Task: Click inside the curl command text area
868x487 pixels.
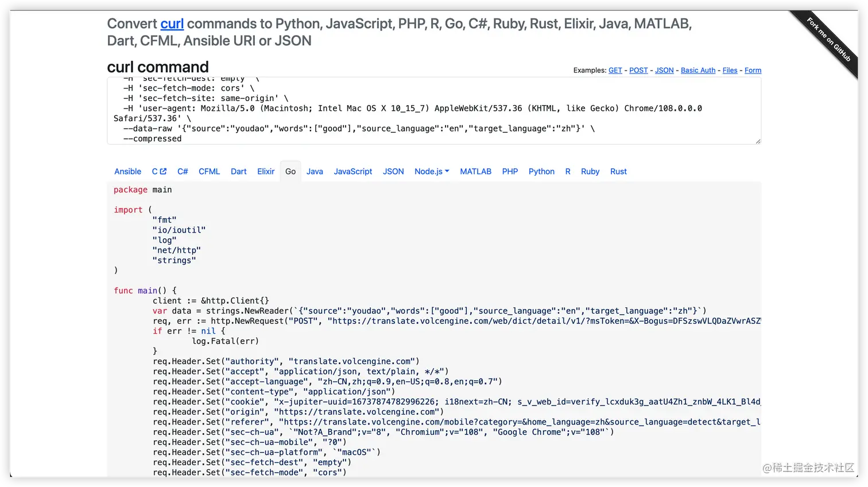Action: pos(434,111)
